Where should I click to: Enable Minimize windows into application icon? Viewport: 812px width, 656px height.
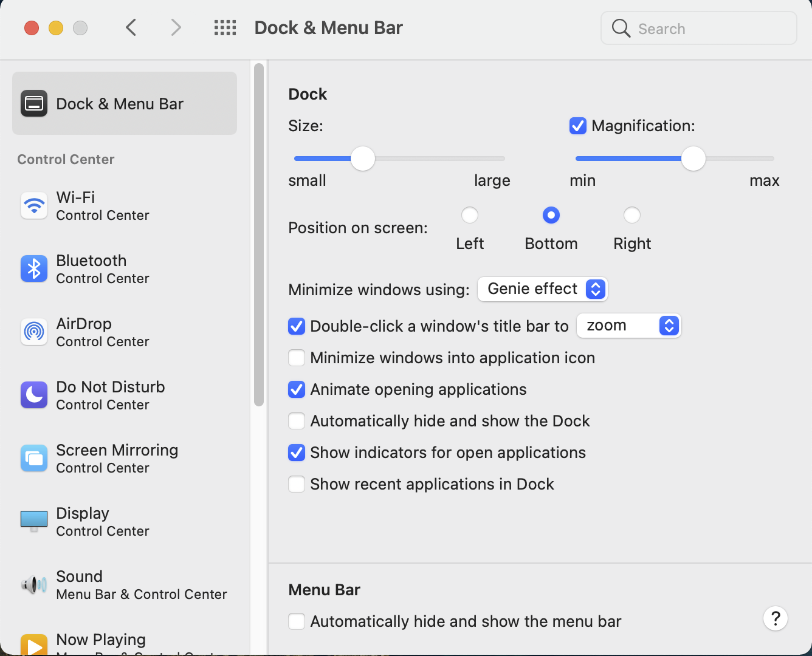click(297, 358)
